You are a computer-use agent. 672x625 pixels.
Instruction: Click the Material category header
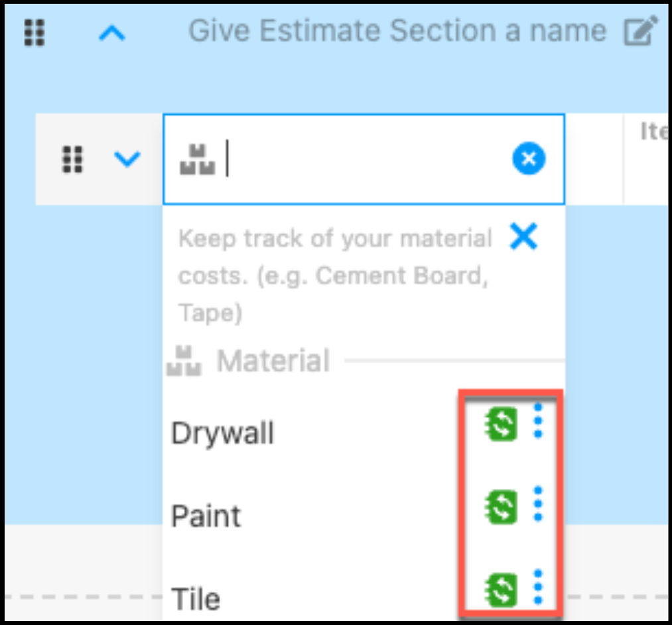pos(273,362)
